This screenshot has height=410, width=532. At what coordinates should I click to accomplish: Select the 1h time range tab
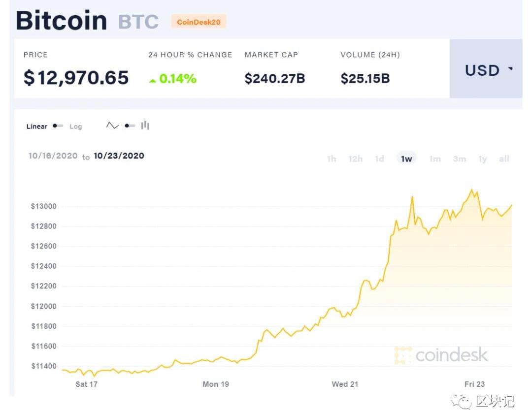(x=332, y=158)
